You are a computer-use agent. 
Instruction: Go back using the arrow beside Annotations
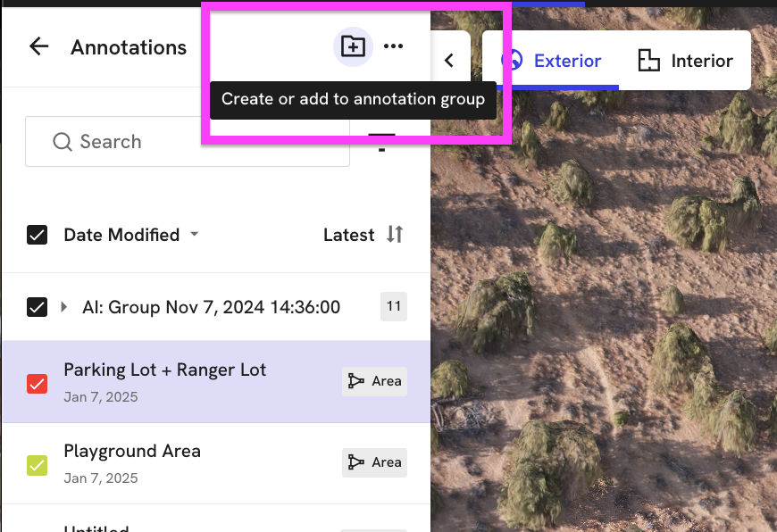click(38, 46)
